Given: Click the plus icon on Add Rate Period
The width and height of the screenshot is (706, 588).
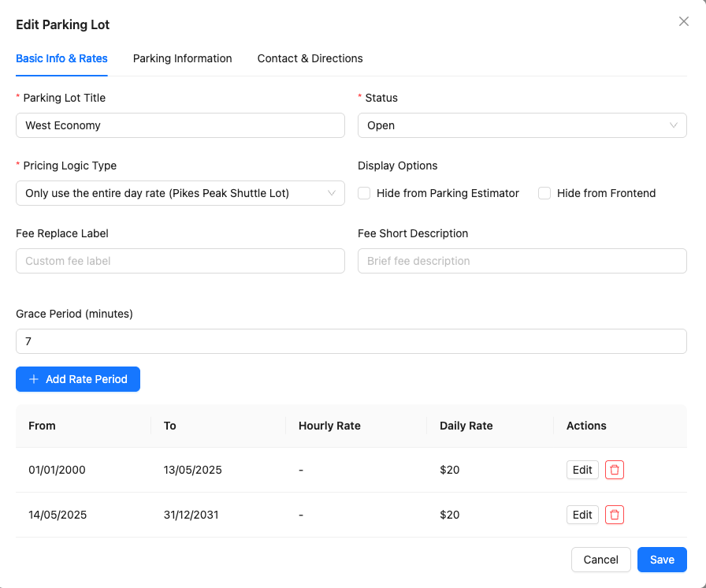Looking at the screenshot, I should tap(34, 379).
